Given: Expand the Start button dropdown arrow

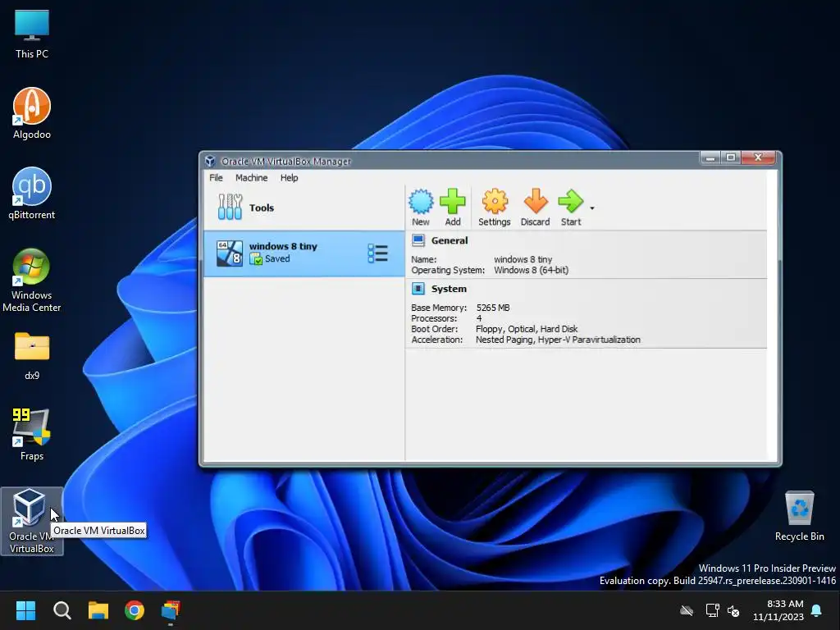Looking at the screenshot, I should click(592, 208).
